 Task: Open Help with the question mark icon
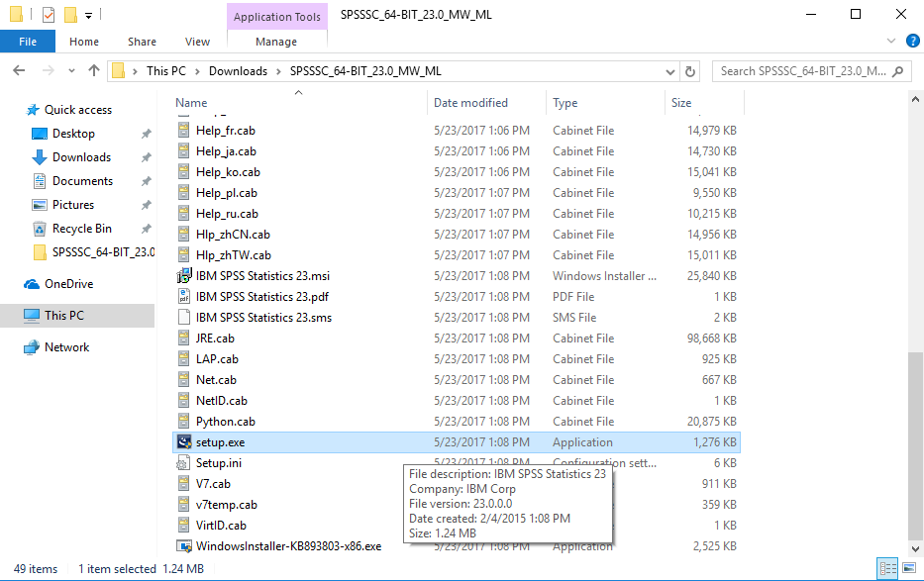912,41
